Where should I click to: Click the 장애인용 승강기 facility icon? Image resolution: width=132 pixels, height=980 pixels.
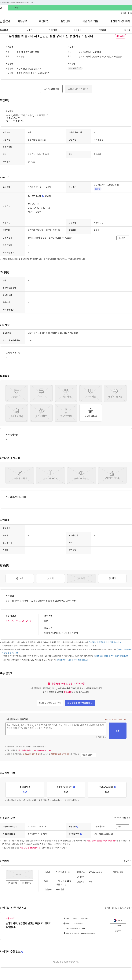point(50,475)
